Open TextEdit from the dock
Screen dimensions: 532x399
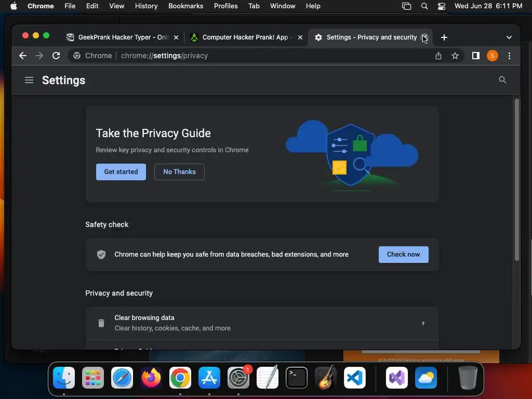[268, 378]
